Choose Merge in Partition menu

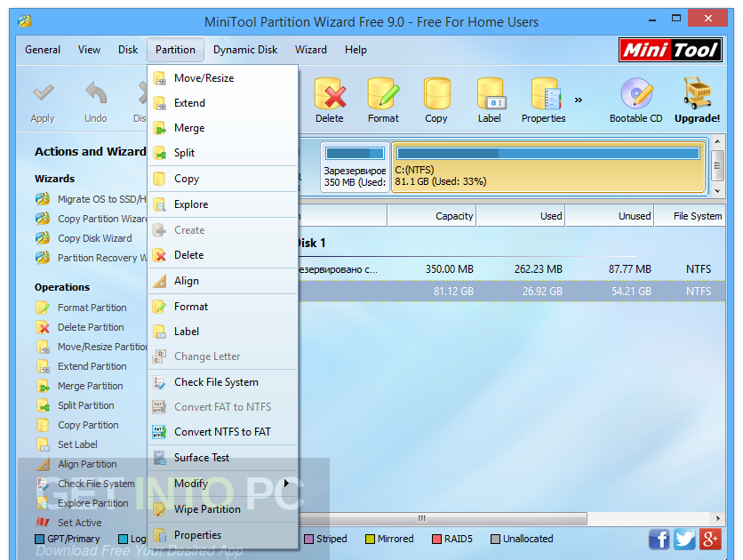coord(223,128)
